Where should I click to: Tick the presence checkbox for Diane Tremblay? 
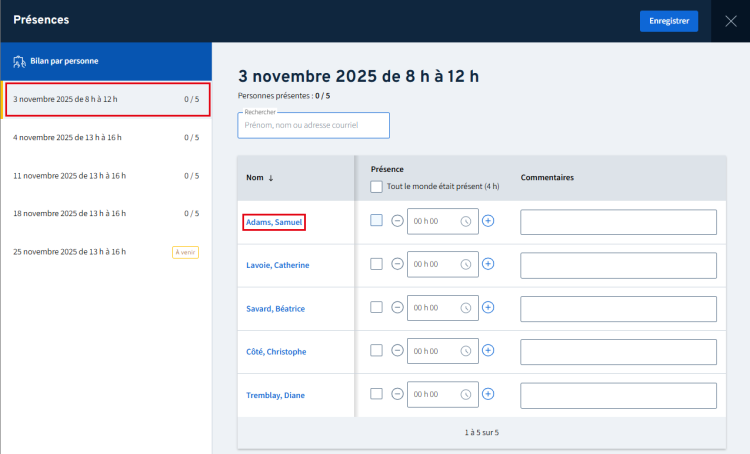pos(376,394)
